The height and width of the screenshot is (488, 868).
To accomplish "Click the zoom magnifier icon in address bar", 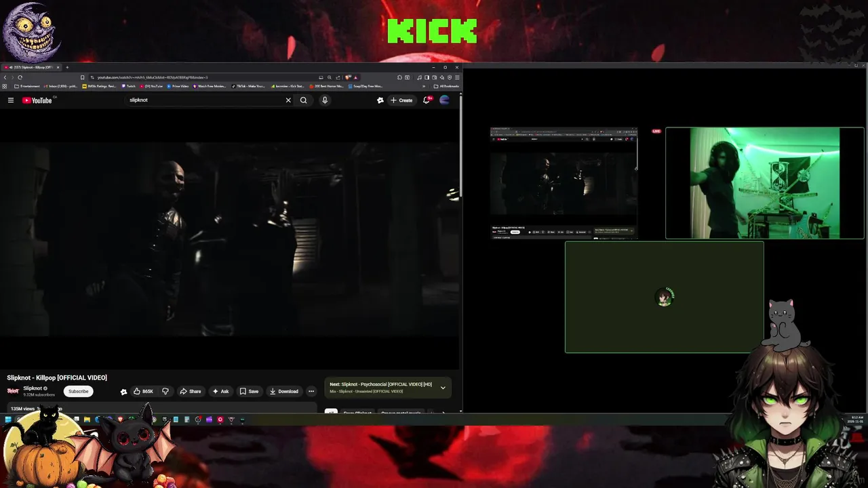I will (x=330, y=77).
